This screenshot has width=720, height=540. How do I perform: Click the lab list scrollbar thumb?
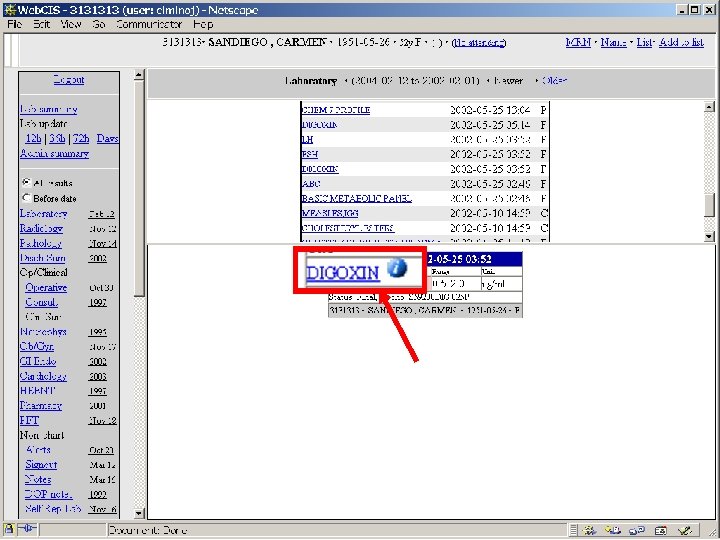(709, 205)
